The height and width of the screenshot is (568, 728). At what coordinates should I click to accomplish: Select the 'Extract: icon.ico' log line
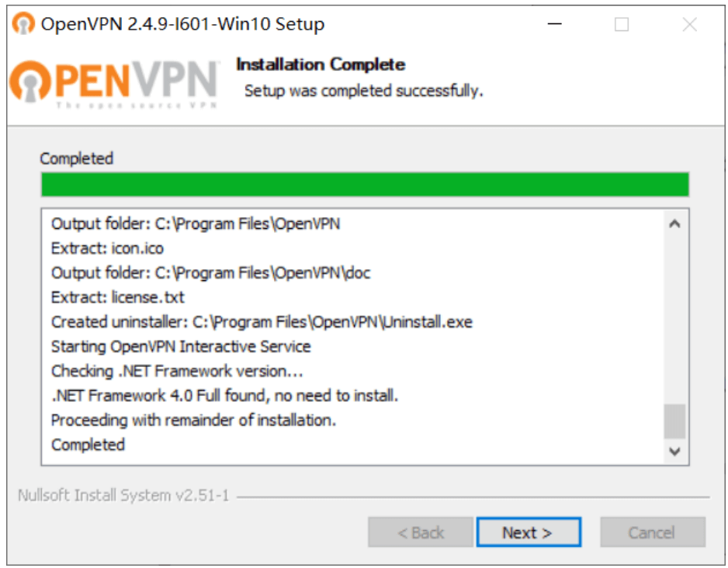coord(107,248)
